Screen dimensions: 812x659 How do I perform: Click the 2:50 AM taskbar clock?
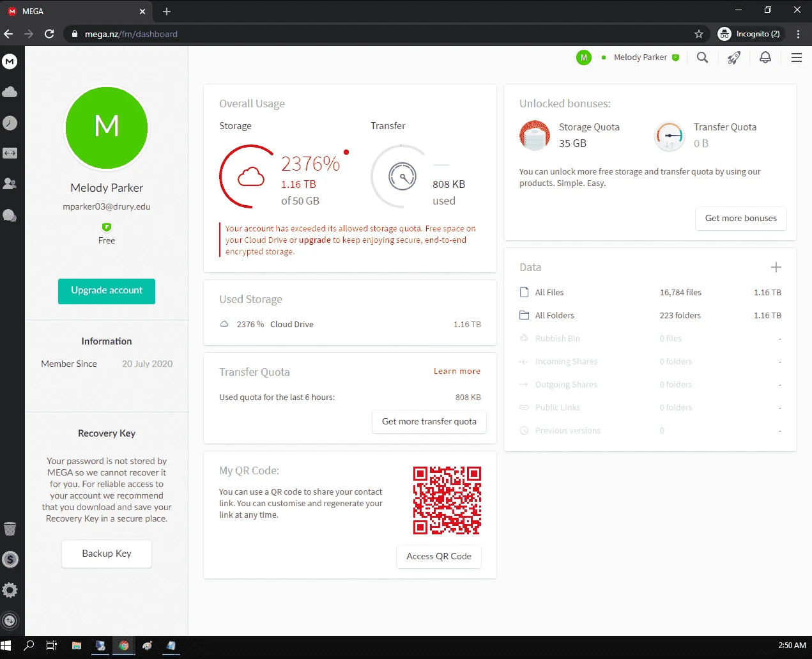(x=792, y=646)
